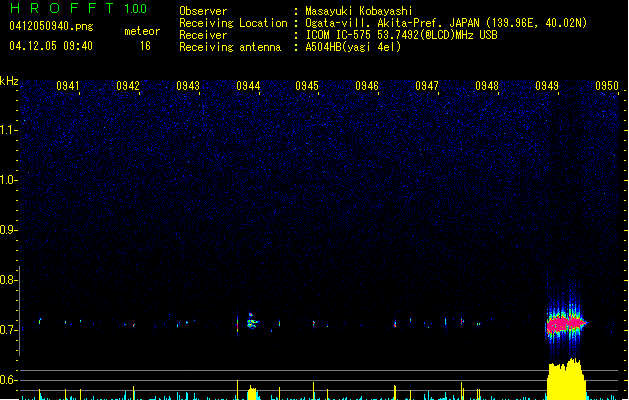The image size is (629, 400).
Task: Click the 0948 time marker
Action: click(487, 86)
